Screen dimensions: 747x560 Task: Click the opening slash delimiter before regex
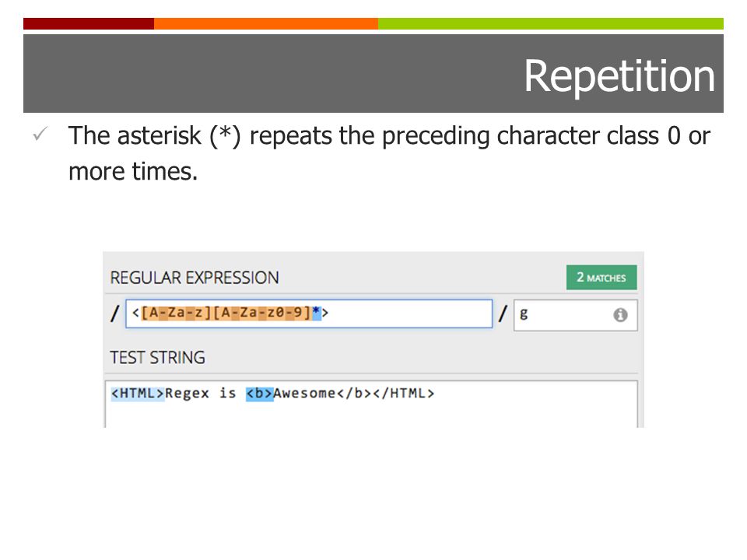pyautogui.click(x=115, y=313)
